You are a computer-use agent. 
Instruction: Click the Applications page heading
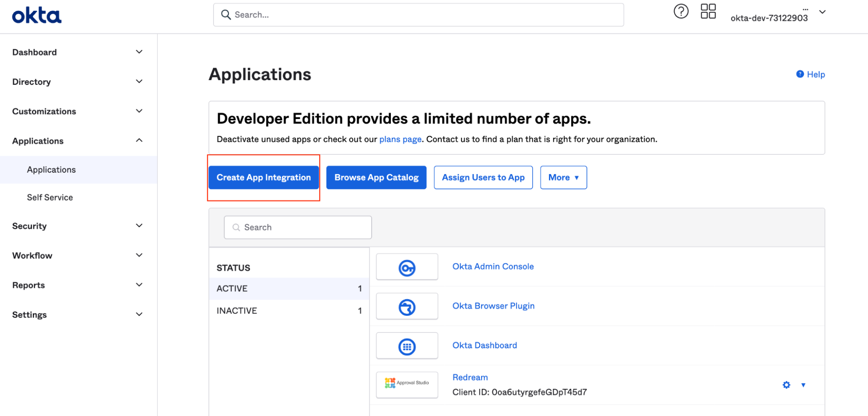[x=260, y=74]
